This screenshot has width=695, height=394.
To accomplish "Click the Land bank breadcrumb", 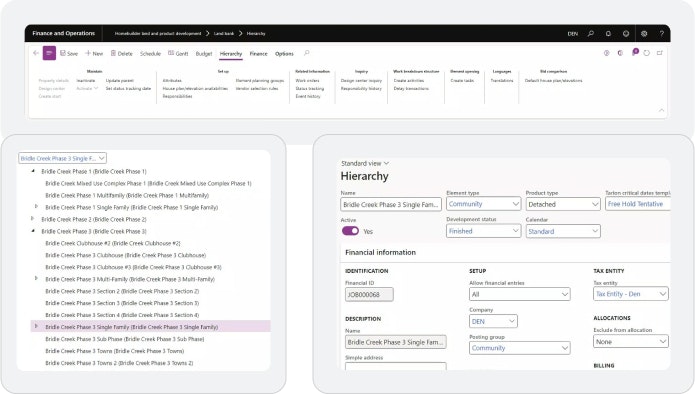I will coord(224,34).
